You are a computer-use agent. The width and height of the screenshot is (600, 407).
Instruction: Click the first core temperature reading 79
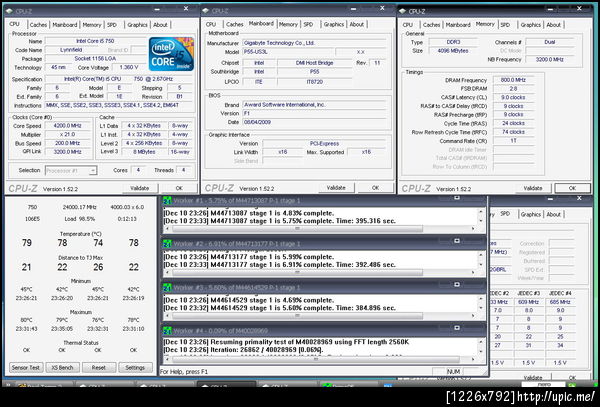27,243
